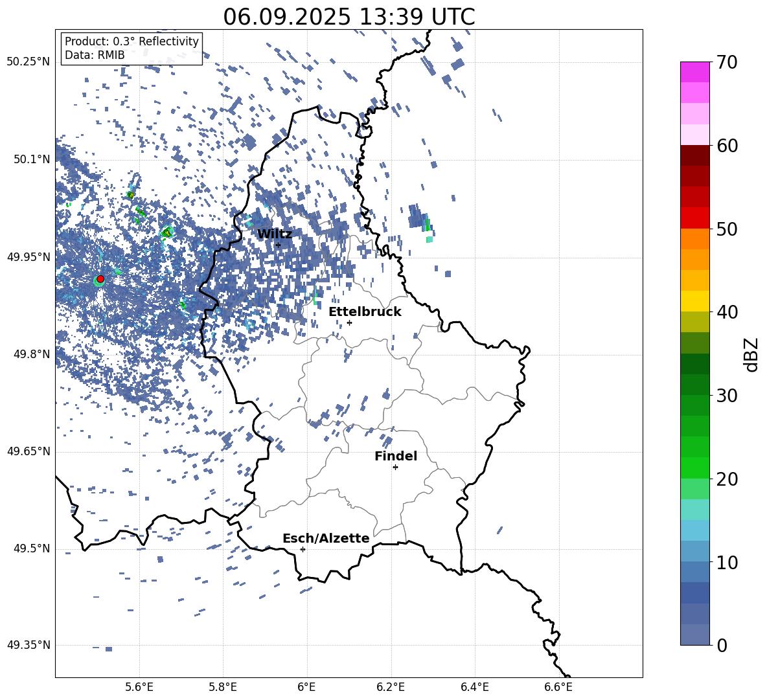
Task: Click the magenta 70 dBZ colorbar segment
Action: 694,72
